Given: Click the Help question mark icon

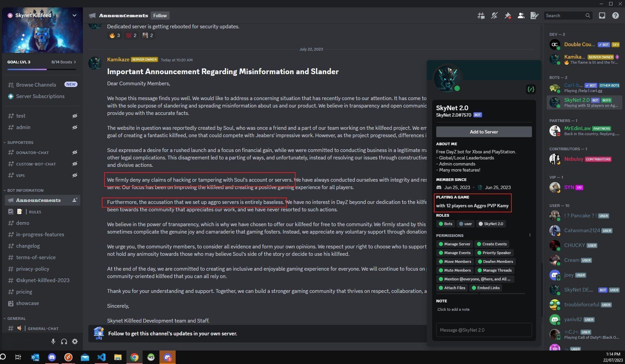Looking at the screenshot, I should (x=616, y=16).
